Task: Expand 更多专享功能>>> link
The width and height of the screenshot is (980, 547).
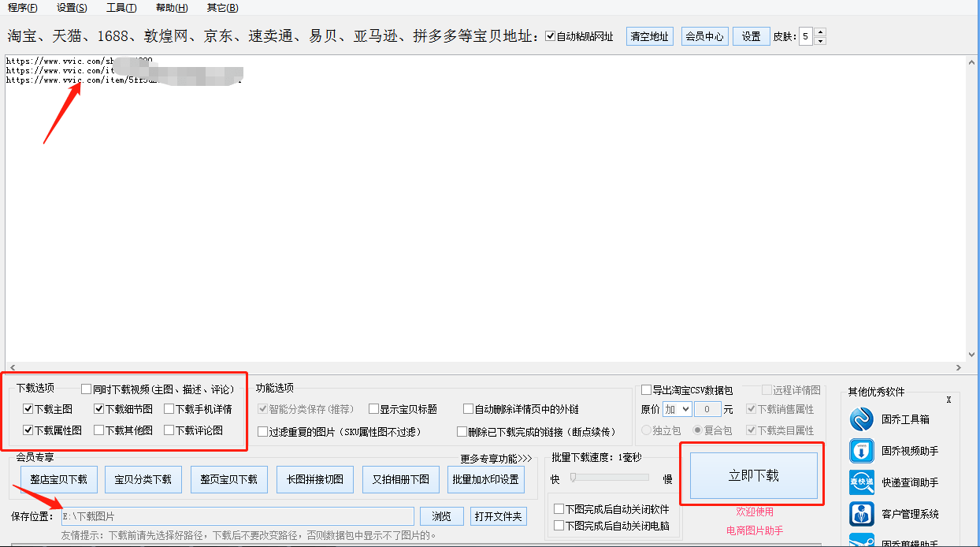Action: 496,458
